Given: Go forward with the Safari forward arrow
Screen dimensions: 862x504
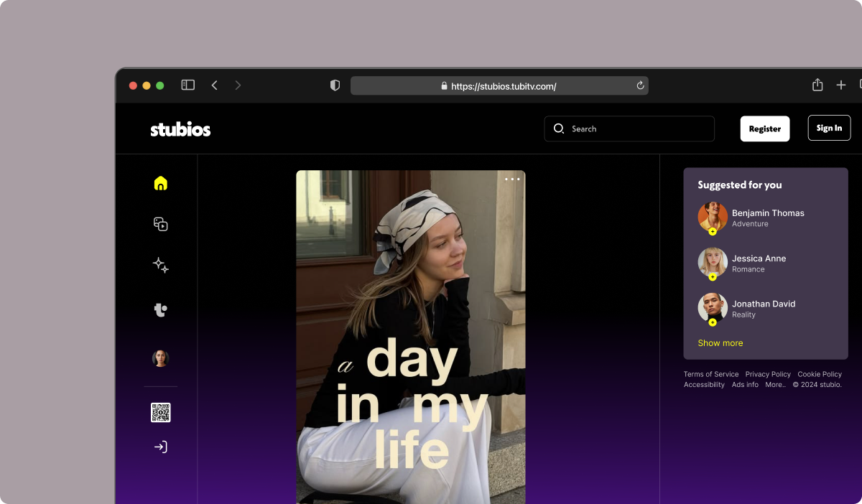Looking at the screenshot, I should 238,85.
